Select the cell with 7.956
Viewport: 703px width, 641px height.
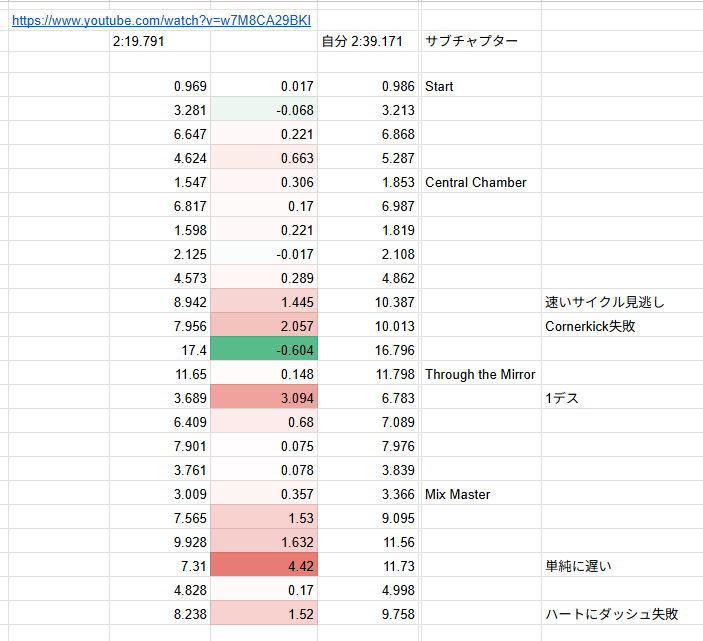[160, 326]
